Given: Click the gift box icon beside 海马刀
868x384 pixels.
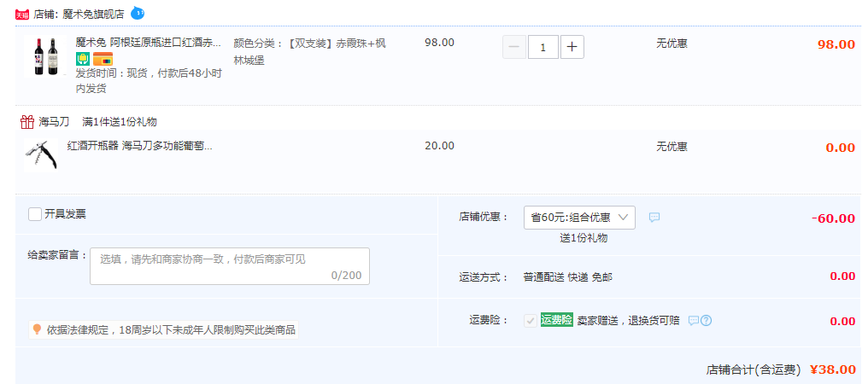Looking at the screenshot, I should pyautogui.click(x=27, y=122).
